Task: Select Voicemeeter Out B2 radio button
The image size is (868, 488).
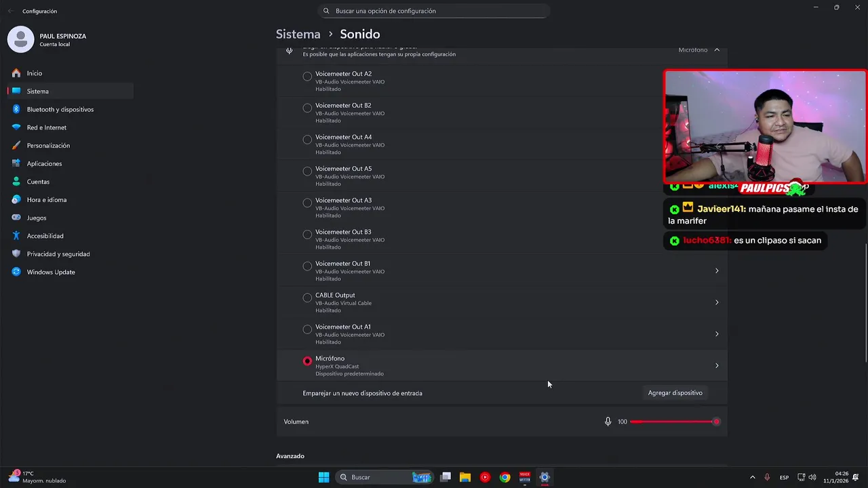Action: coord(307,108)
